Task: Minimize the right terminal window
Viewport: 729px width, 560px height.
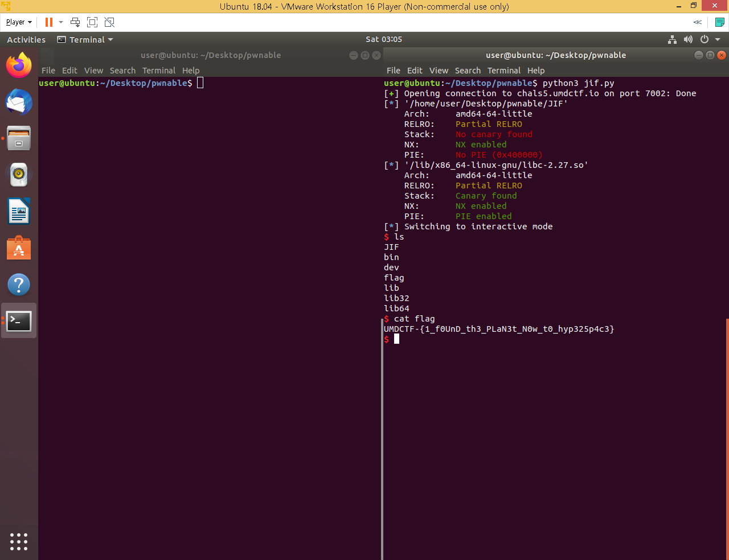Action: click(699, 55)
